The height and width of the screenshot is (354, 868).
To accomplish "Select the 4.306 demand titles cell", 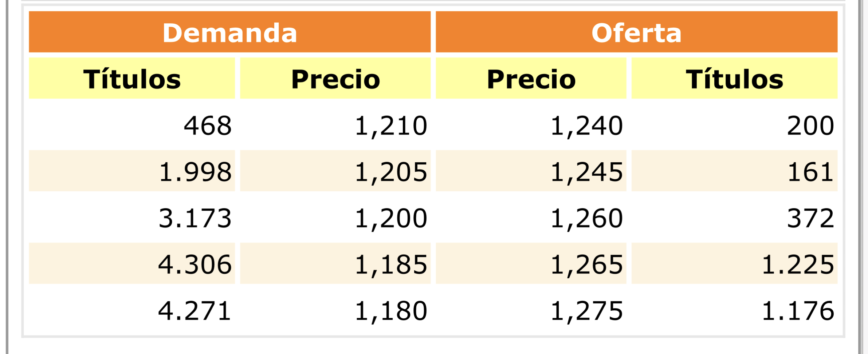I will pos(132,263).
